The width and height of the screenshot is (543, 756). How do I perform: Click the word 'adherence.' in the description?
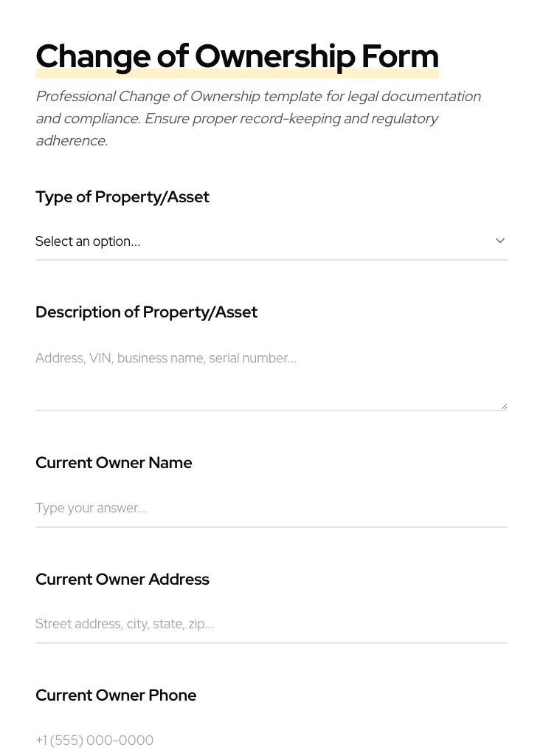click(72, 141)
